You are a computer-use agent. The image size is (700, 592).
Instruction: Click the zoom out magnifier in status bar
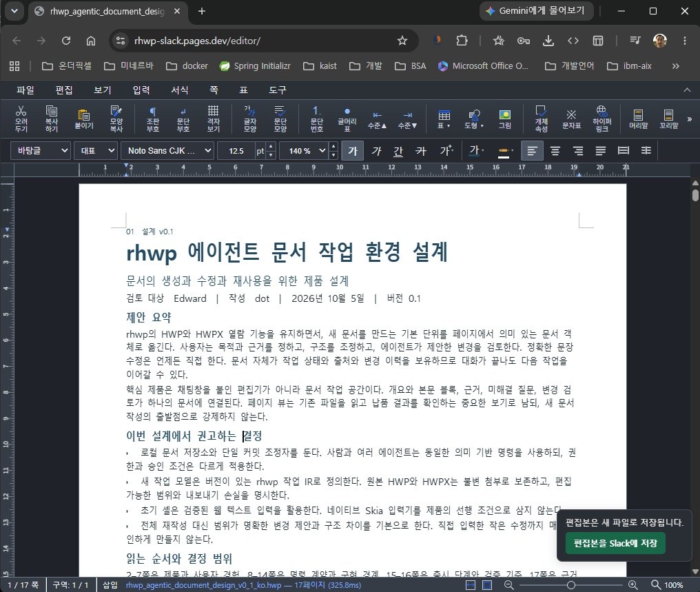(508, 585)
